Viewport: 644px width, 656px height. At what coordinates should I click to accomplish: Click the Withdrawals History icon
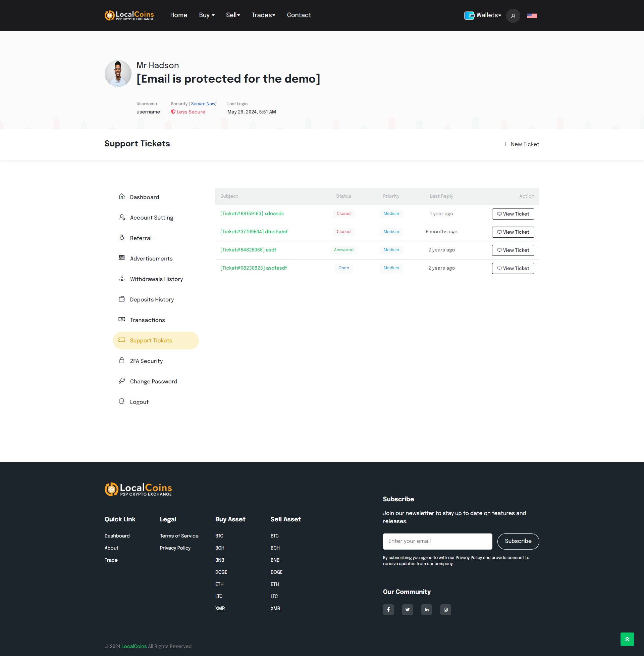tap(122, 278)
